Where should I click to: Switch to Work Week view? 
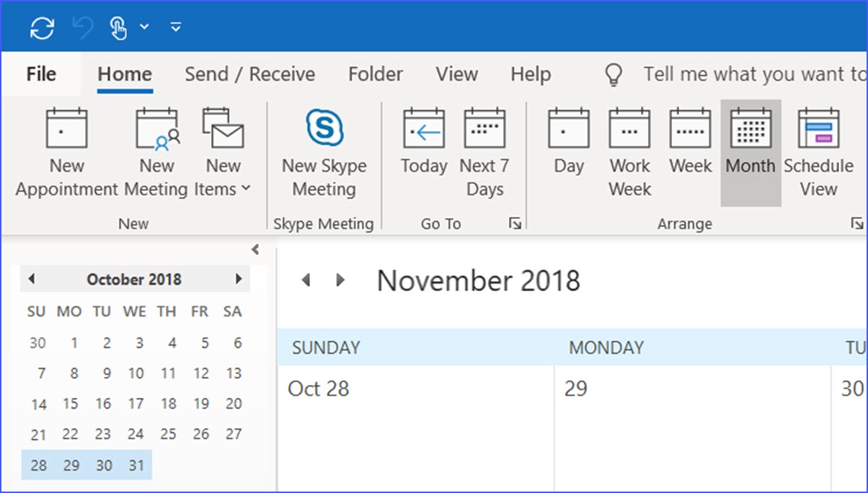pos(629,153)
